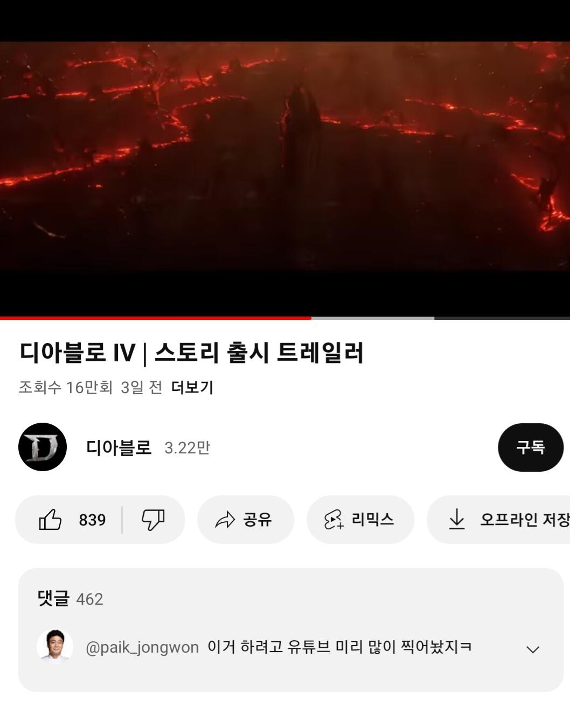Tap the video title 디아블로 IV 트레일러
Viewport: 570px width, 728px height.
point(192,353)
